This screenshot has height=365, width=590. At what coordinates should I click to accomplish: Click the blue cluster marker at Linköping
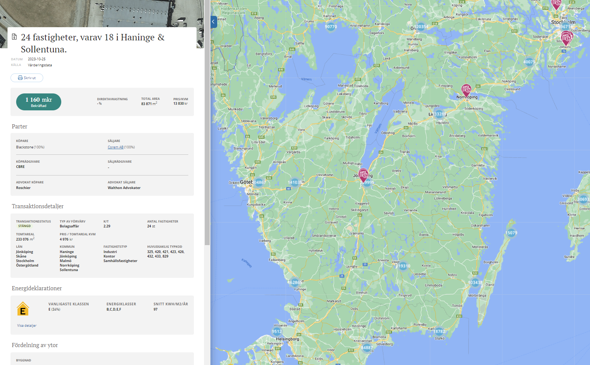click(439, 114)
